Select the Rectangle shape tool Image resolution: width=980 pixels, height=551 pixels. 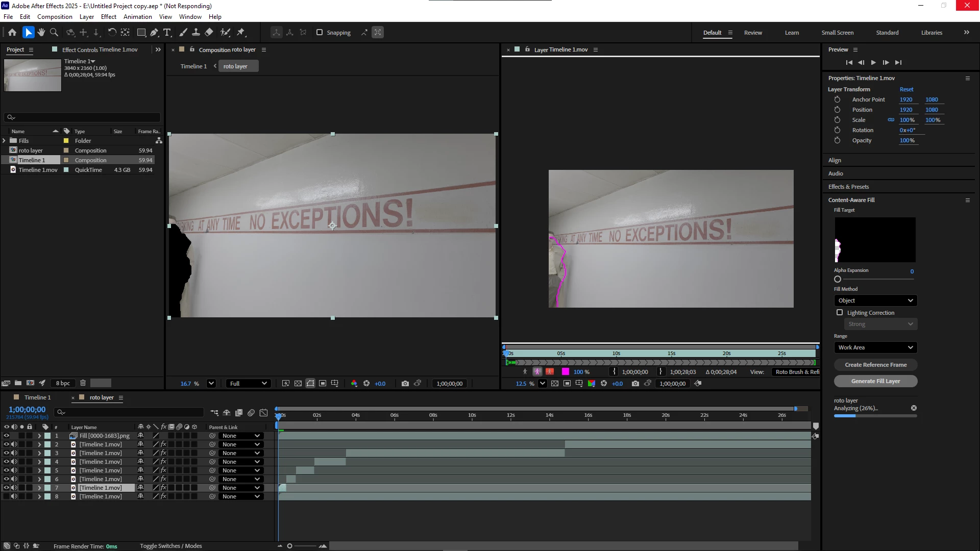[x=141, y=32]
